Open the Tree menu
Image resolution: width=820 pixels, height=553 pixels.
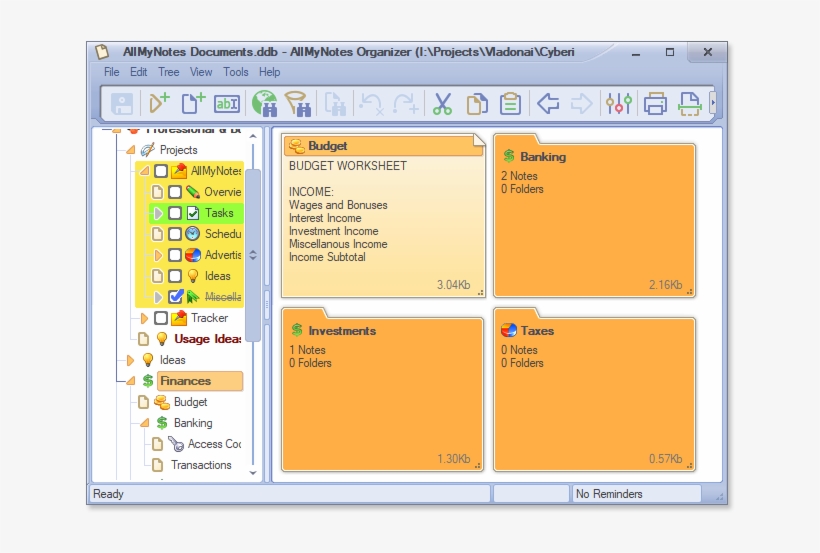(169, 72)
